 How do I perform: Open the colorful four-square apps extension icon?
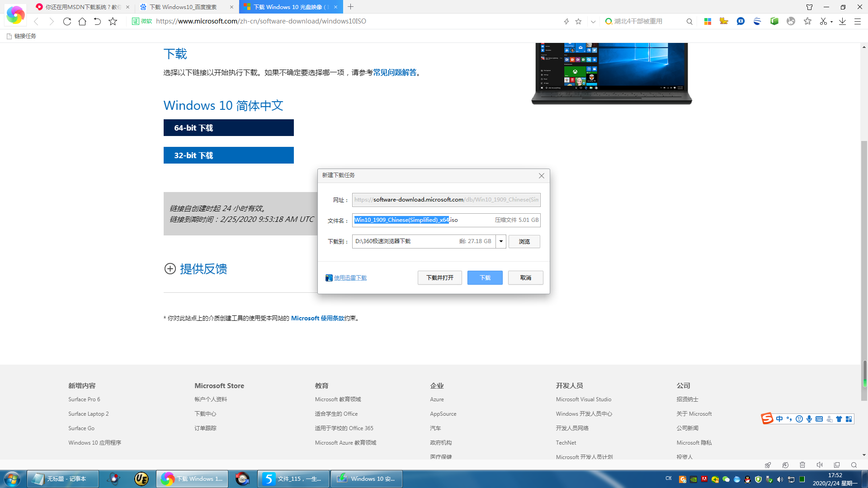point(708,21)
